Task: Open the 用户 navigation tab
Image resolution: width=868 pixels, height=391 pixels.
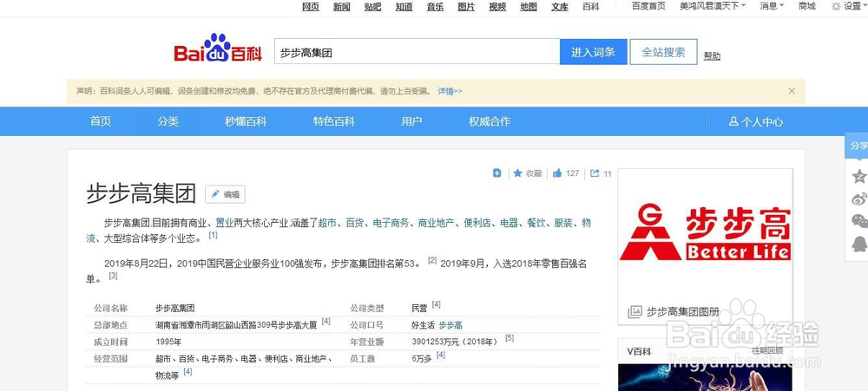Action: [411, 121]
